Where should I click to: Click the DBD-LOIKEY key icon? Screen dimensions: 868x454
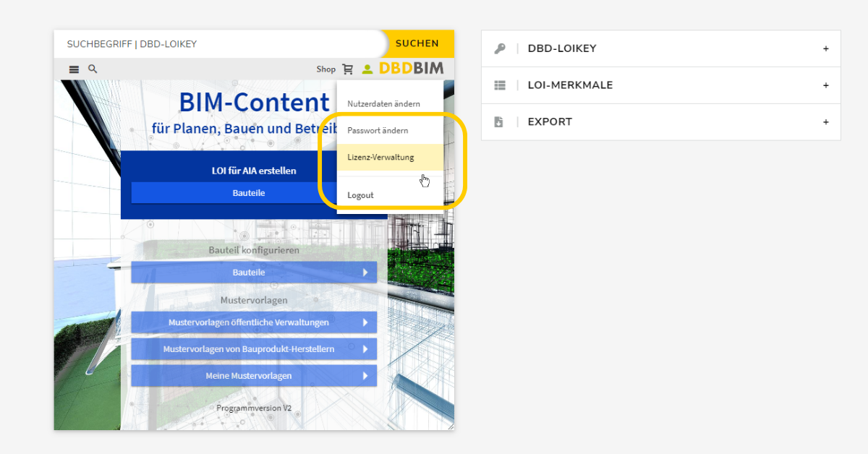[499, 48]
